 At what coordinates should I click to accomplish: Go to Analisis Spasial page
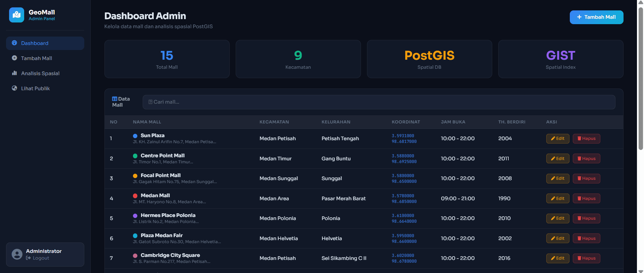click(45, 73)
